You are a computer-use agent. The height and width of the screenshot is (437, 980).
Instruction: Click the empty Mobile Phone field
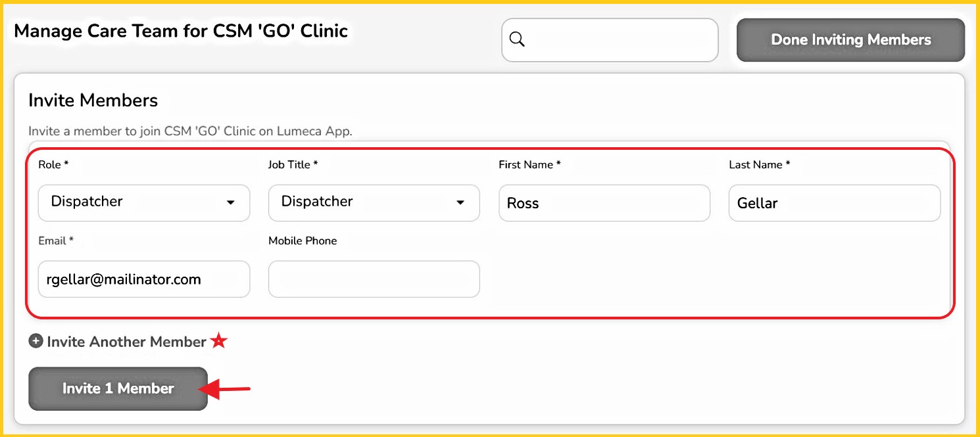point(374,279)
